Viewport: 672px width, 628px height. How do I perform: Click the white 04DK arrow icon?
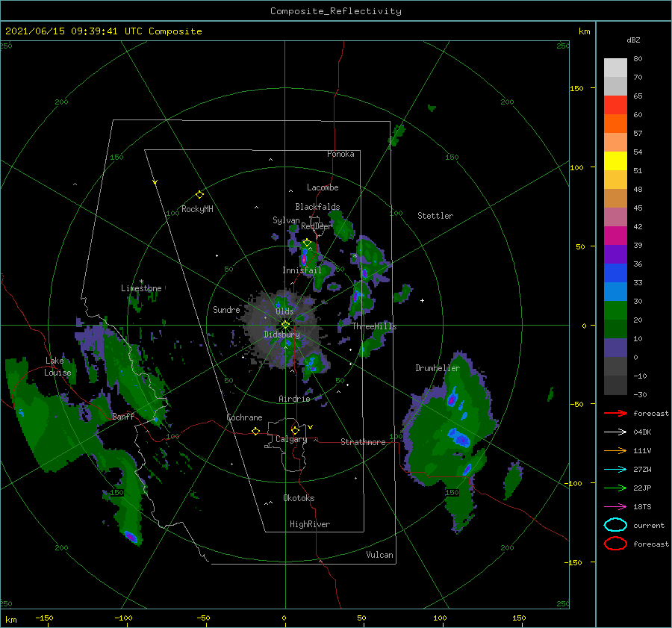tap(615, 432)
